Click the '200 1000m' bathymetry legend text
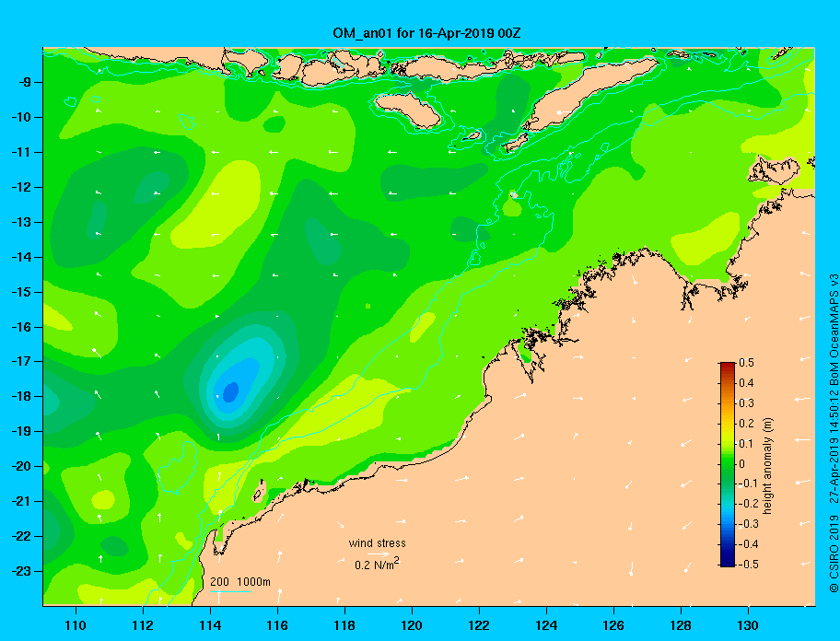Image resolution: width=840 pixels, height=641 pixels. pos(240,581)
